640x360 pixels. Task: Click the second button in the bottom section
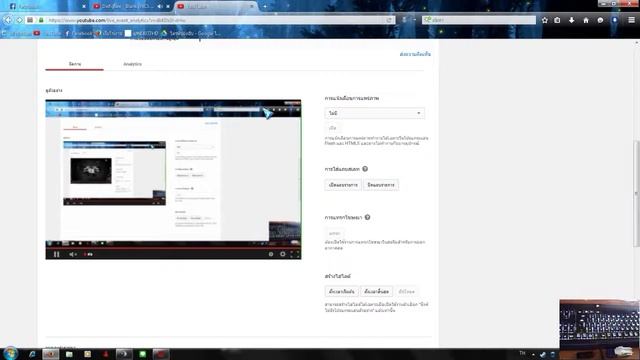click(376, 291)
